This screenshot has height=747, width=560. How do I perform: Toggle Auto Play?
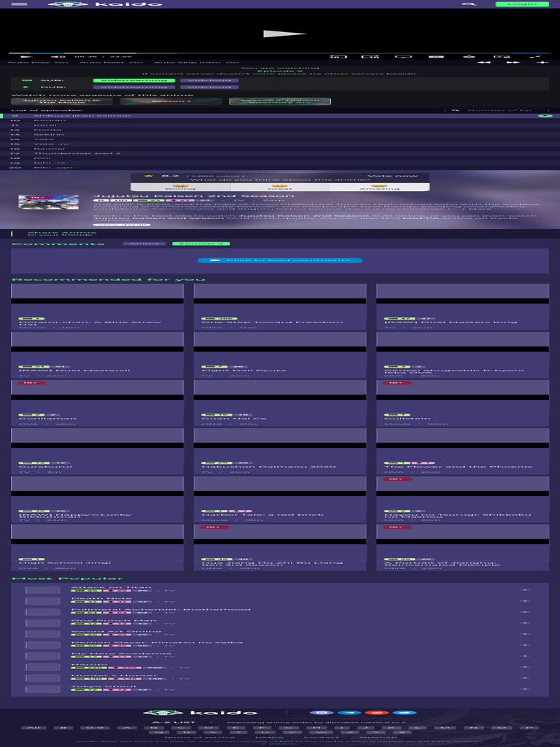pos(38,63)
